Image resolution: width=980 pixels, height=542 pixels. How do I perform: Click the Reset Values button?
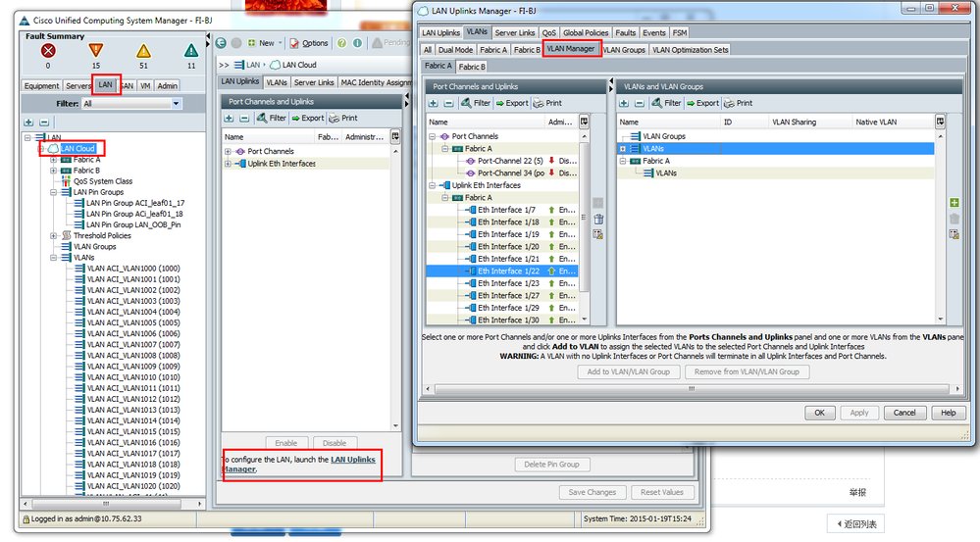click(662, 492)
